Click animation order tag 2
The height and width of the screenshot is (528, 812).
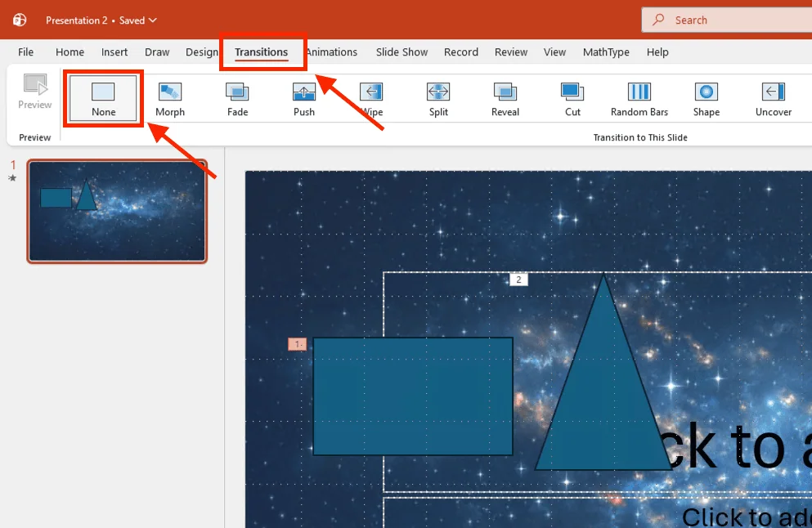pos(518,280)
